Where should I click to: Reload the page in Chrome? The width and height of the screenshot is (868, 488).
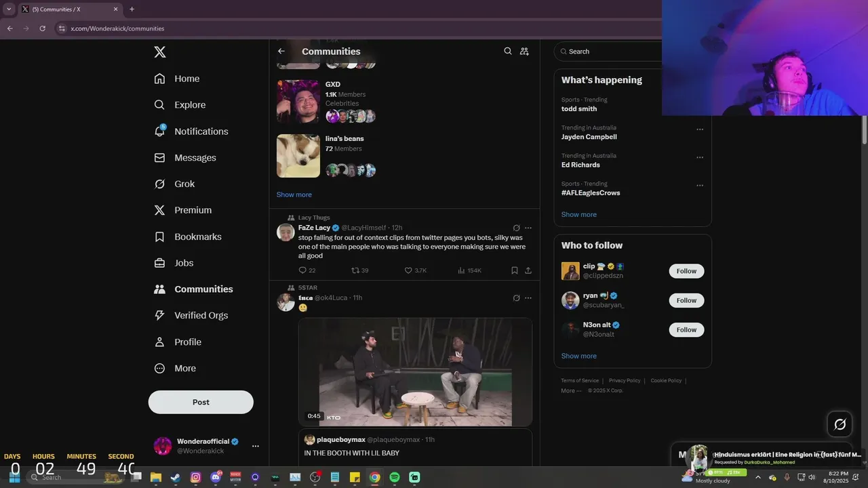pos(43,28)
